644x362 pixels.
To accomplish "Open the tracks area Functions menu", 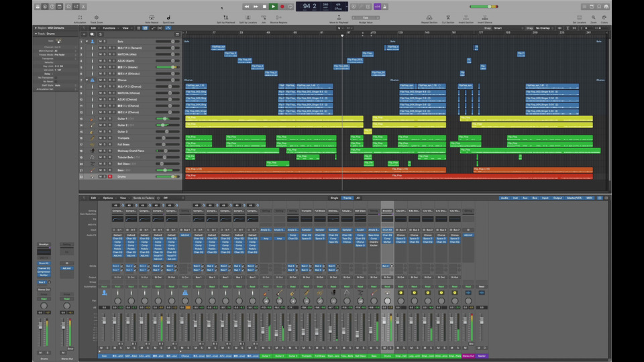I will coord(109,28).
